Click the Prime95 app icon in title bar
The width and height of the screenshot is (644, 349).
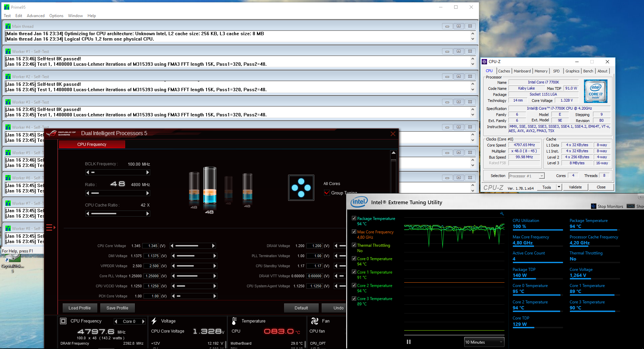coord(6,7)
